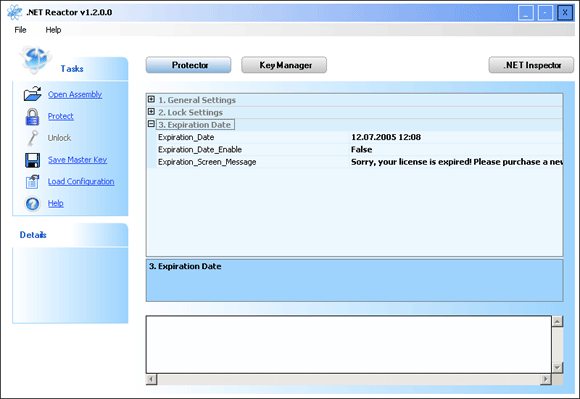Viewport: 580px width, 399px height.
Task: Click the padlock icon next to Protect
Action: [32, 116]
